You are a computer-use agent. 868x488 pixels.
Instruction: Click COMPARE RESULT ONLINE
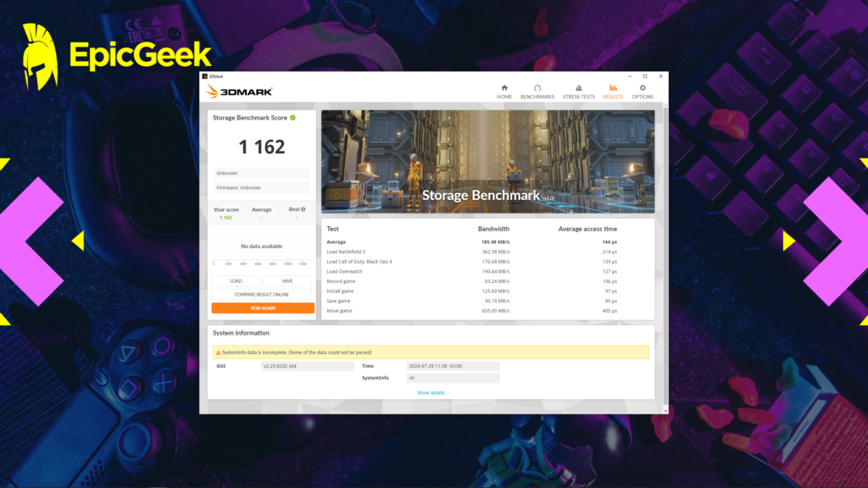coord(260,293)
